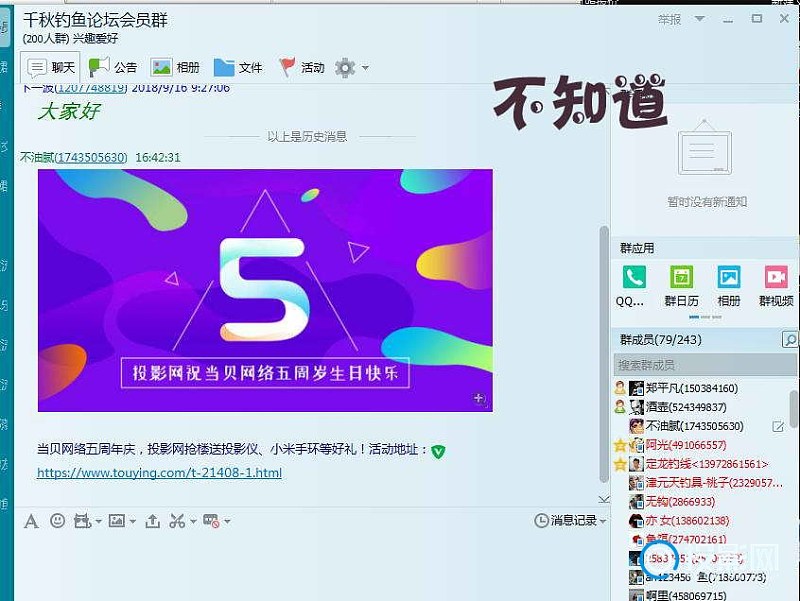The height and width of the screenshot is (601, 800).
Task: Click the 以上是历史消息 history divider label
Action: coord(307,136)
